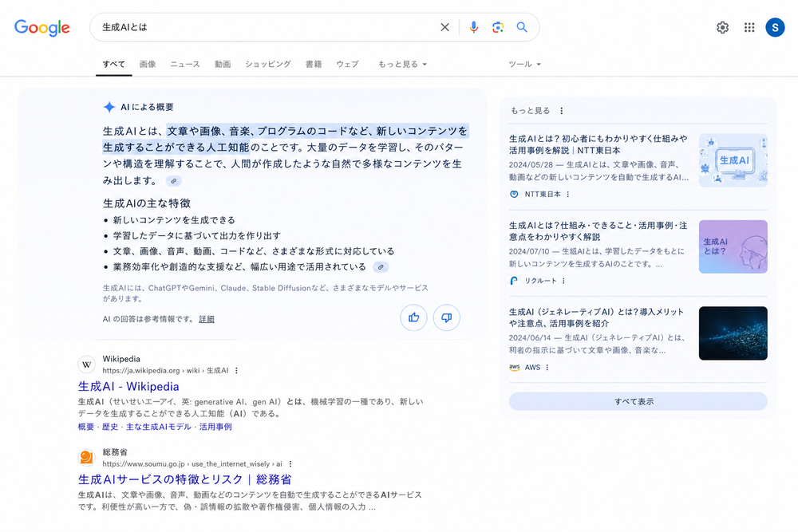Open the three-dot menu beside リクルート
The width and height of the screenshot is (798, 532).
563,281
